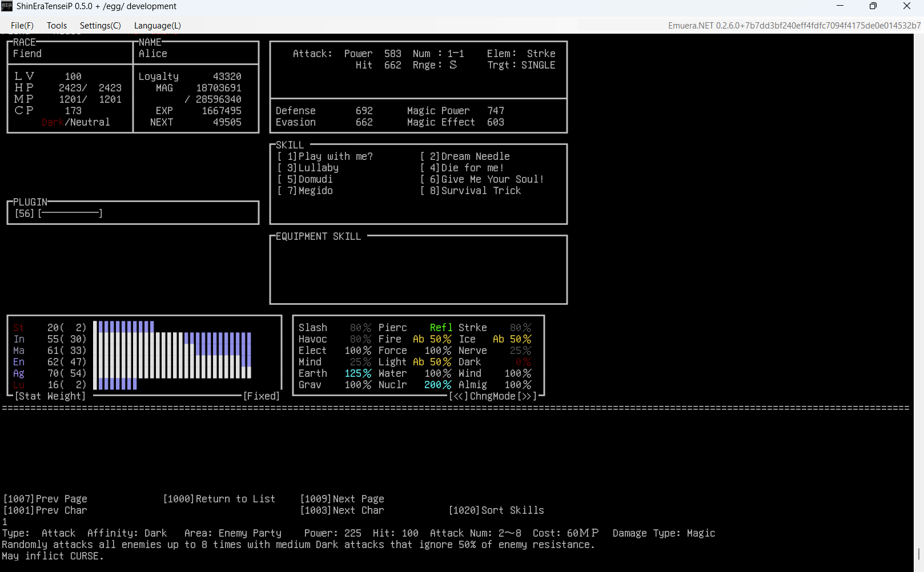Click the Ag stat row label

[x=19, y=373]
